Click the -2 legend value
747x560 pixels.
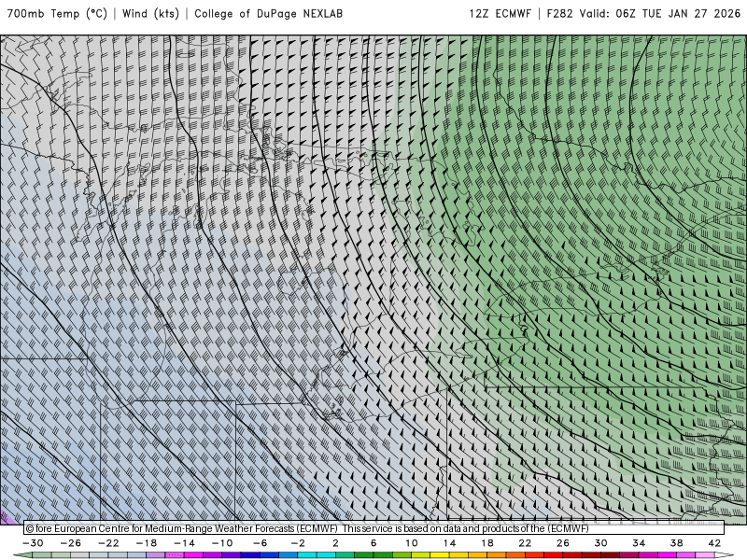pyautogui.click(x=298, y=543)
